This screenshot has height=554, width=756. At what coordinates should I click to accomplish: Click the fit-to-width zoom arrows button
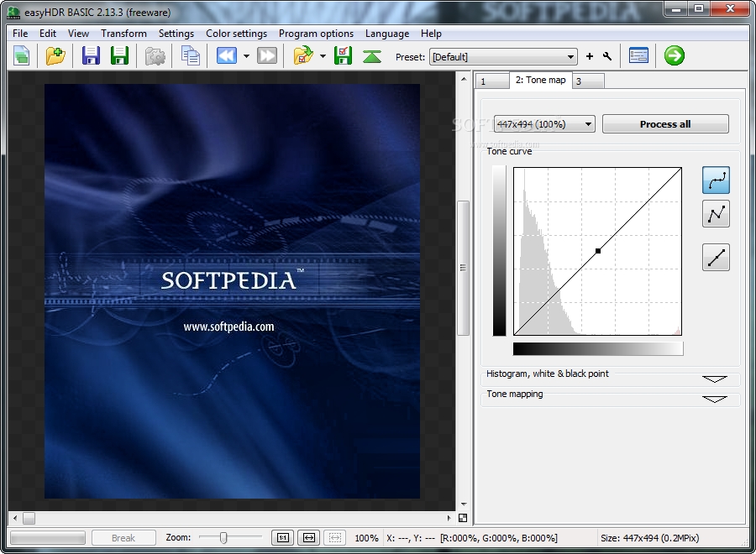pos(309,537)
